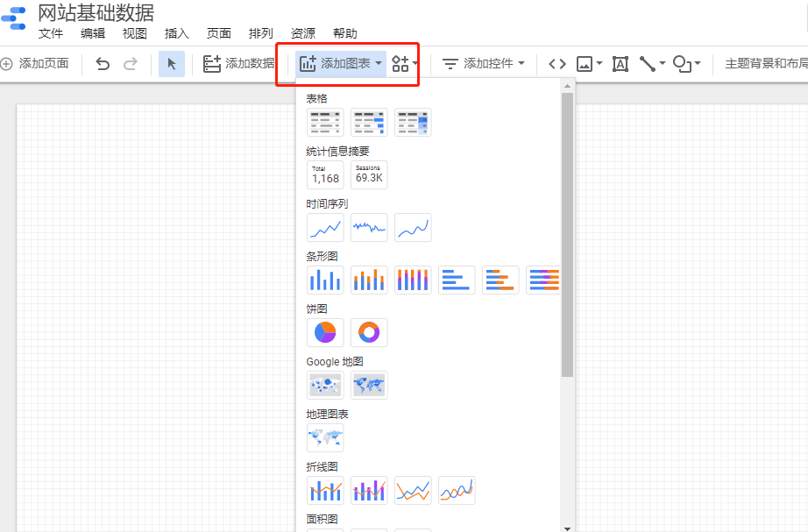The width and height of the screenshot is (808, 532).
Task: Insert a smoothed line chart
Action: point(457,490)
